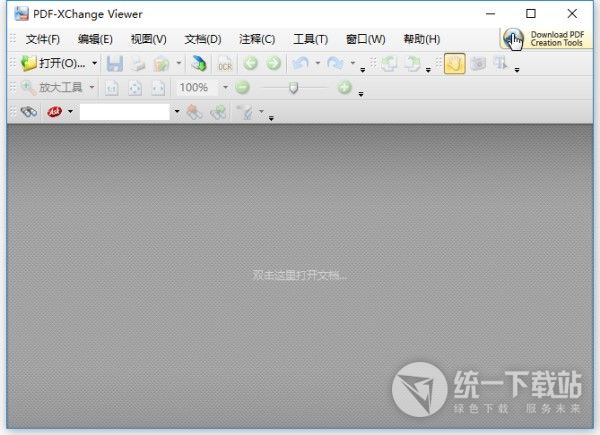The width and height of the screenshot is (600, 435).
Task: Close the PDF-XChange Viewer window
Action: coord(572,14)
